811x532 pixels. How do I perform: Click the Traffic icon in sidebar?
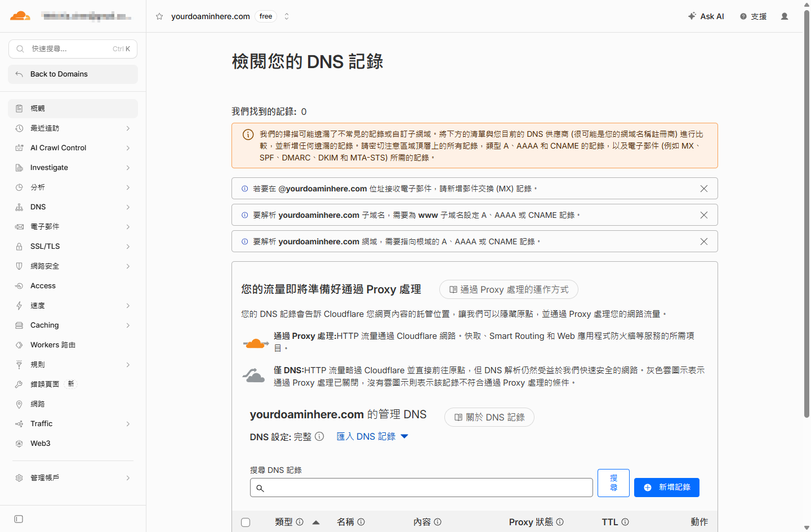(x=19, y=424)
